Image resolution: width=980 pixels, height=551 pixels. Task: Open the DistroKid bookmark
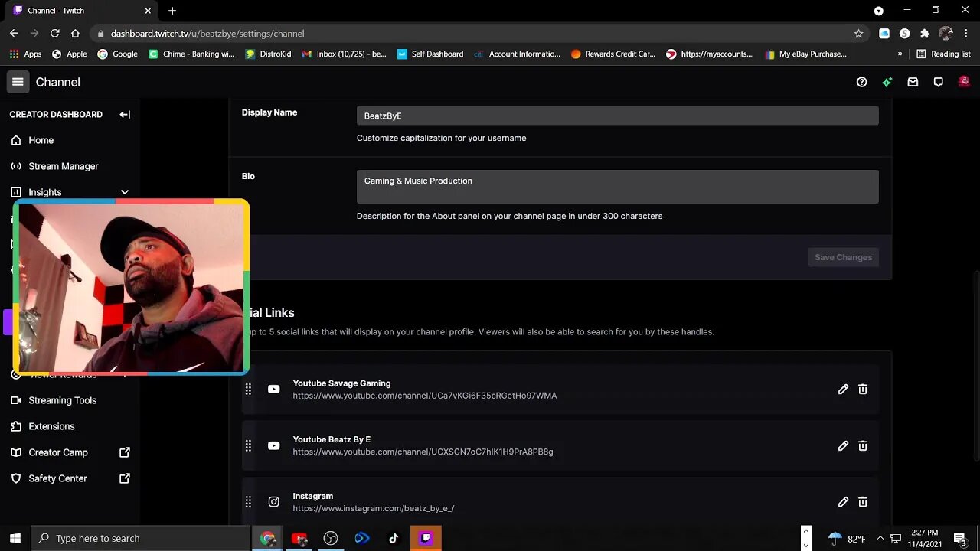(x=268, y=54)
